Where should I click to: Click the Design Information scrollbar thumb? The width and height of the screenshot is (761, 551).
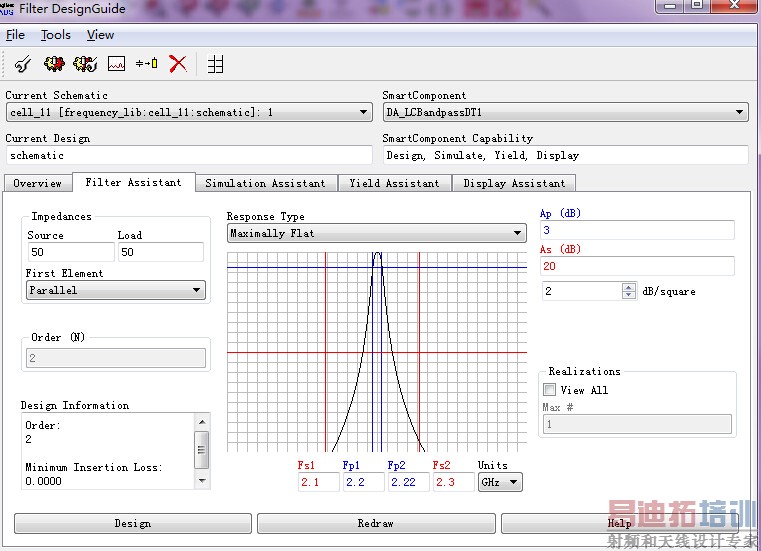point(202,450)
